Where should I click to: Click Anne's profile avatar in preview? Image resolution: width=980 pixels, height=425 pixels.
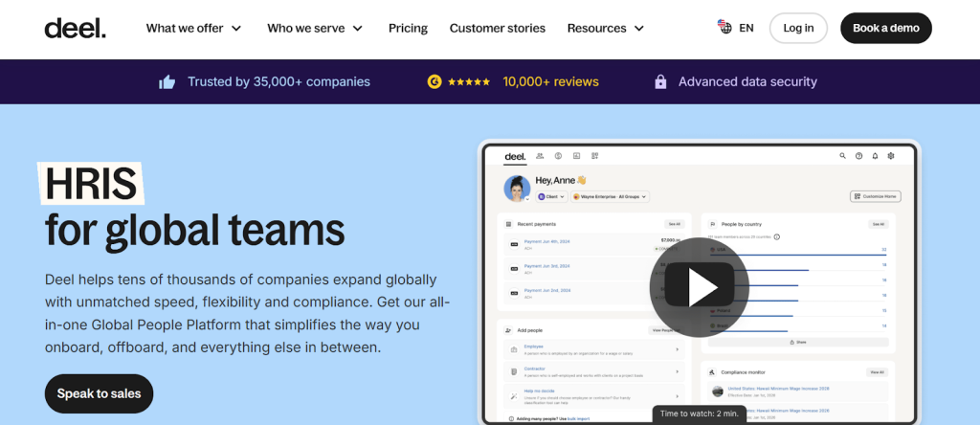coord(518,188)
